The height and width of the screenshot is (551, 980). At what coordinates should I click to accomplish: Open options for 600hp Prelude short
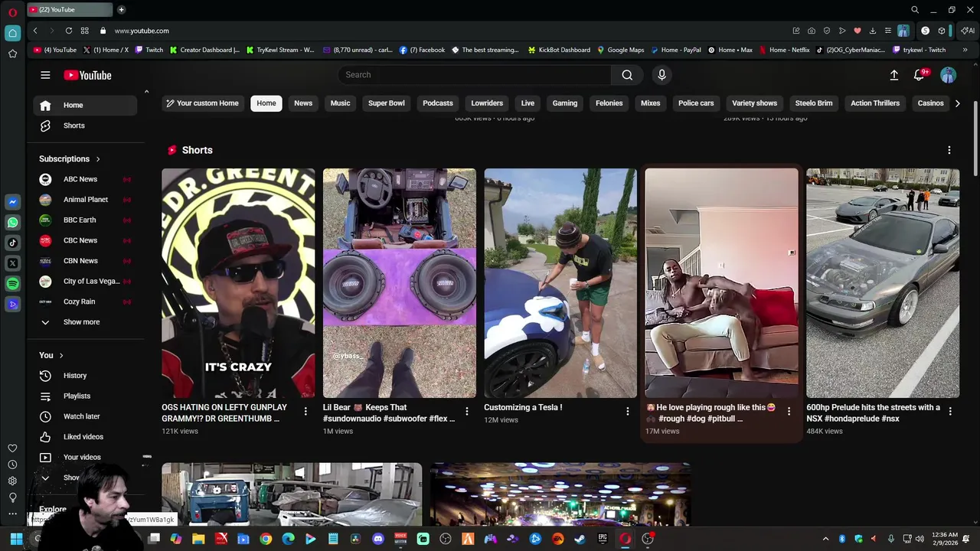point(950,412)
